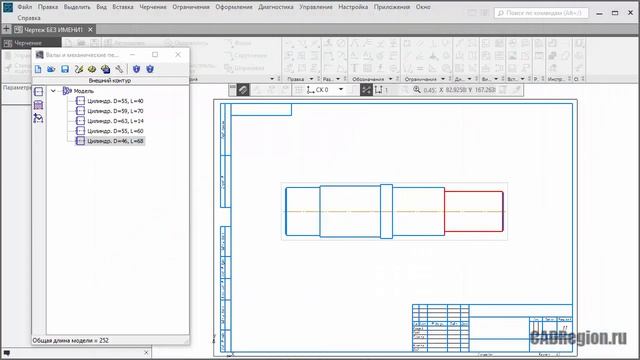This screenshot has width=640, height=360.
Task: Click the speech bubble icon at bottom left
Action: [7, 352]
